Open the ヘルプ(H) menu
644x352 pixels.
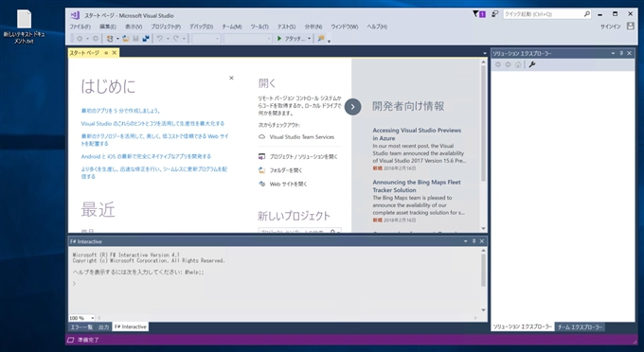377,26
